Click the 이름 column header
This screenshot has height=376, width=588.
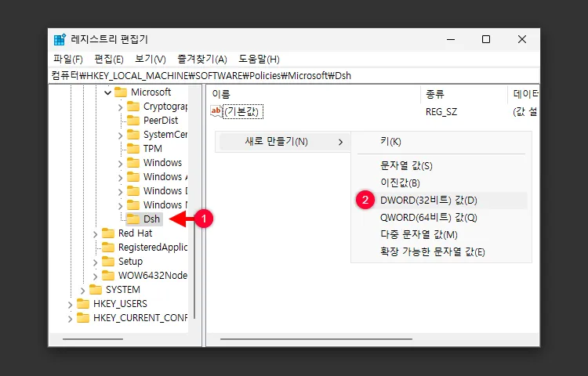pyautogui.click(x=314, y=94)
